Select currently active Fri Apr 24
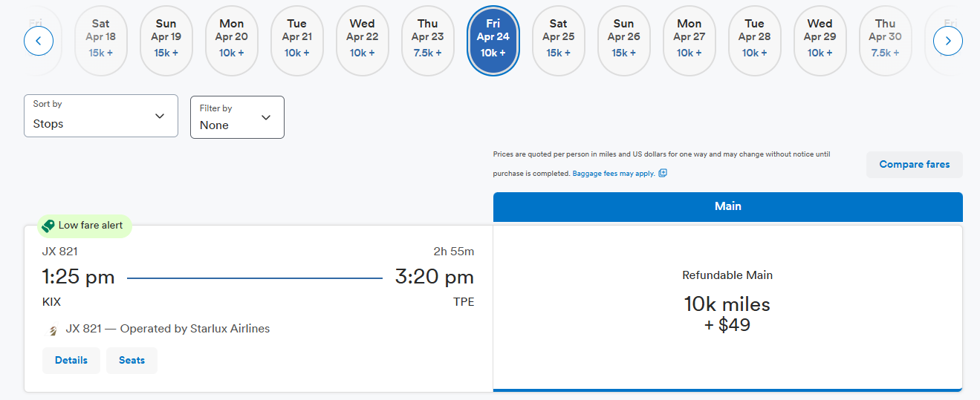This screenshot has width=980, height=400. [x=493, y=41]
